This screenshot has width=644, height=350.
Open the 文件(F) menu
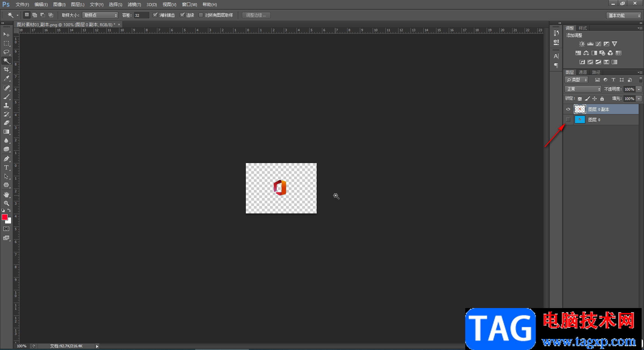pos(22,5)
